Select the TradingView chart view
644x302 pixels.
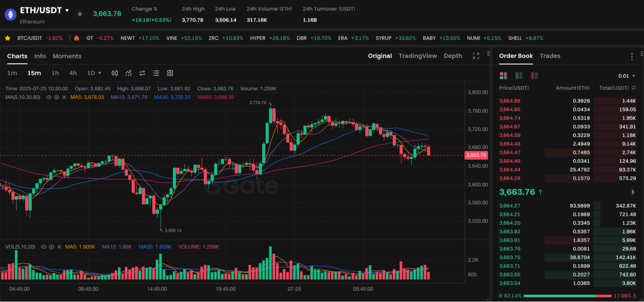tap(418, 56)
